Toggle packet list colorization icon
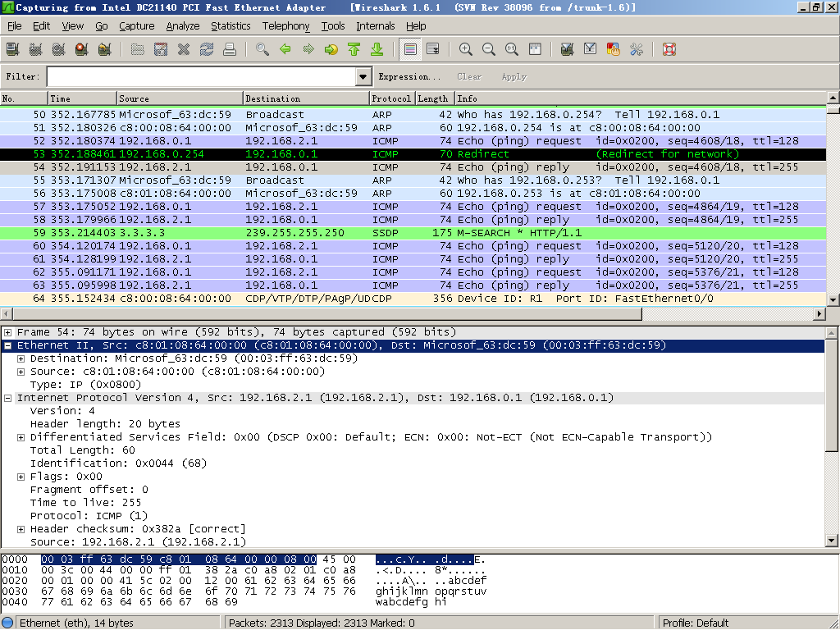 point(410,49)
